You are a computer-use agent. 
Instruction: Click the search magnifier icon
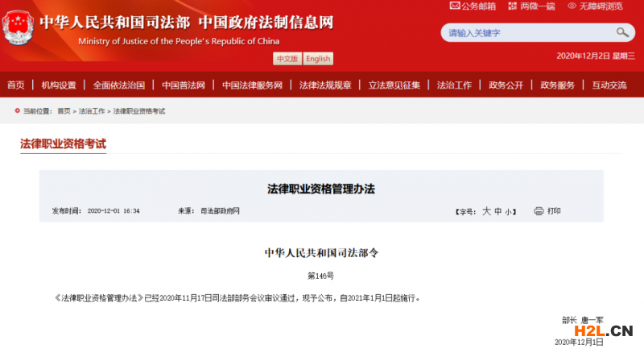point(622,32)
